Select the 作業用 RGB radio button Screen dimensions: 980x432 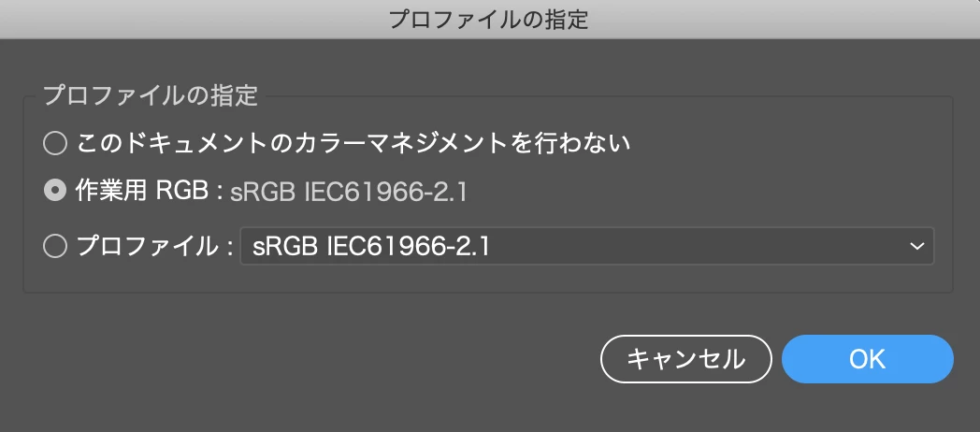pos(55,191)
